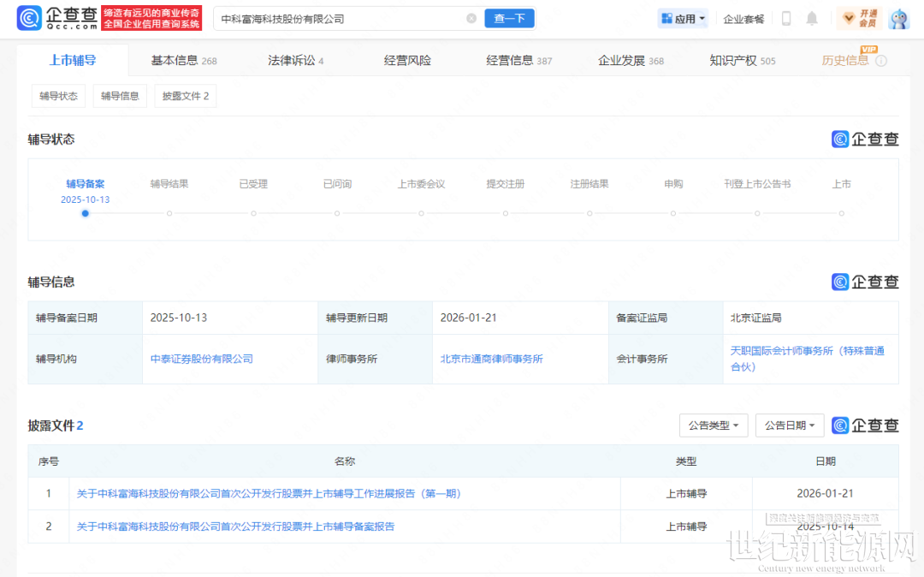The width and height of the screenshot is (924, 577).
Task: Open the notification bell
Action: point(812,18)
